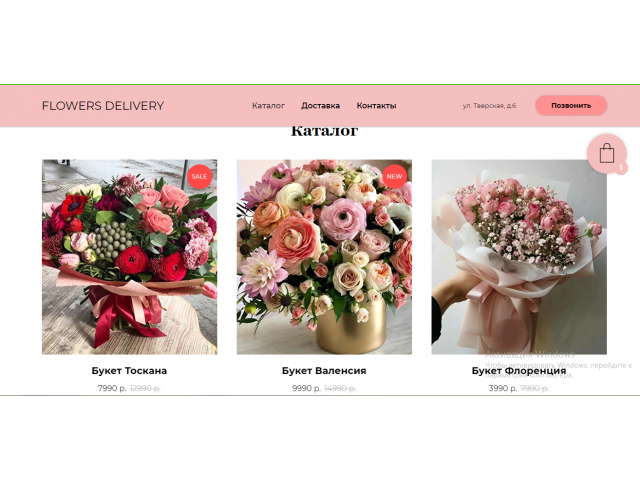Viewport: 640px width, 480px height.
Task: Open the Букет Тоскана product photo
Action: coord(129,257)
